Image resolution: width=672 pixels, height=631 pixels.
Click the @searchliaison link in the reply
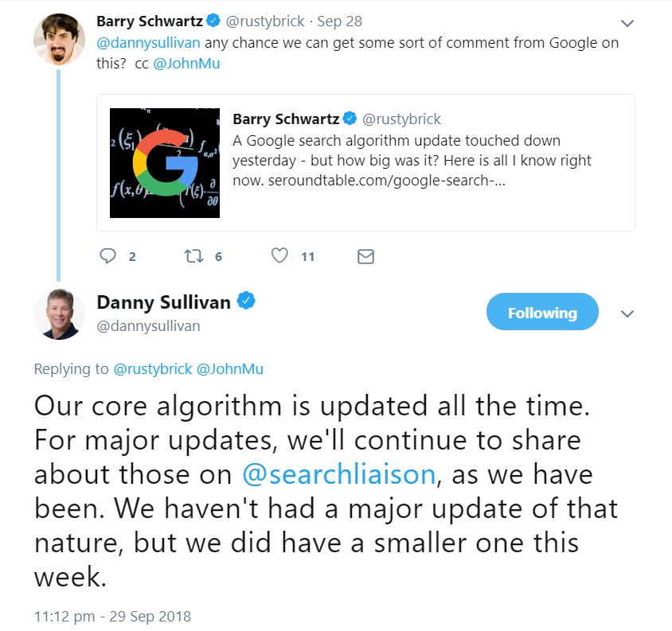(338, 473)
